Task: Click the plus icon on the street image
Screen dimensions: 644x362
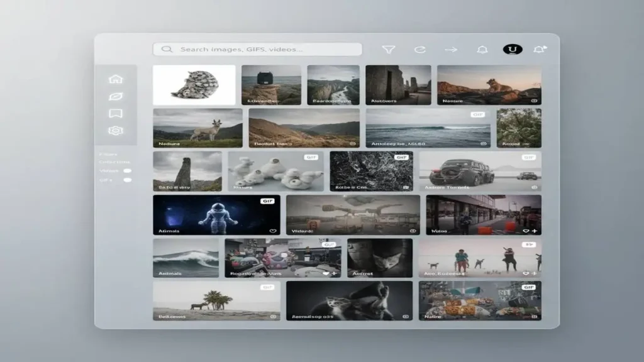Action: (534, 231)
